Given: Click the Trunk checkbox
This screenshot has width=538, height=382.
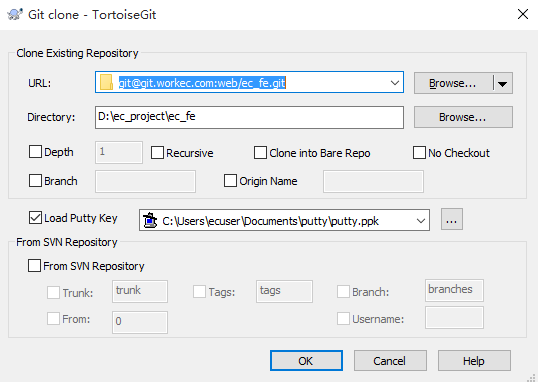Looking at the screenshot, I should pyautogui.click(x=53, y=292).
